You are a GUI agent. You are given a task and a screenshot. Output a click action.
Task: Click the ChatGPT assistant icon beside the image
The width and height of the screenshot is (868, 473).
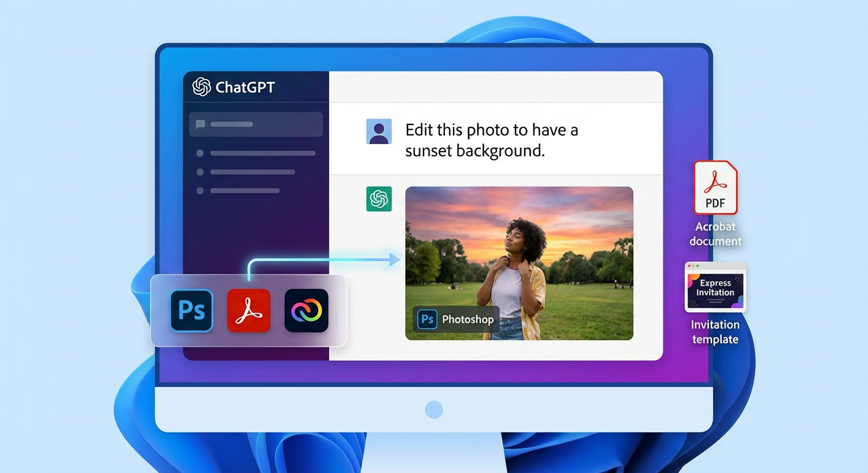click(379, 199)
